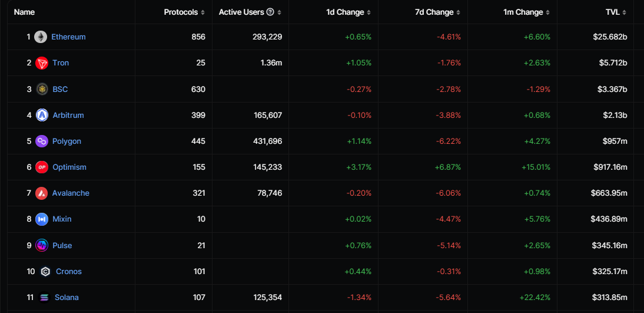Open the Mixin chain link
644x313 pixels.
point(62,219)
